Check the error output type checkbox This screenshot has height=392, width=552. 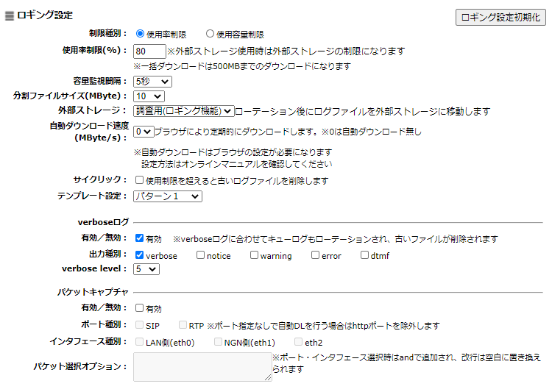tap(315, 254)
